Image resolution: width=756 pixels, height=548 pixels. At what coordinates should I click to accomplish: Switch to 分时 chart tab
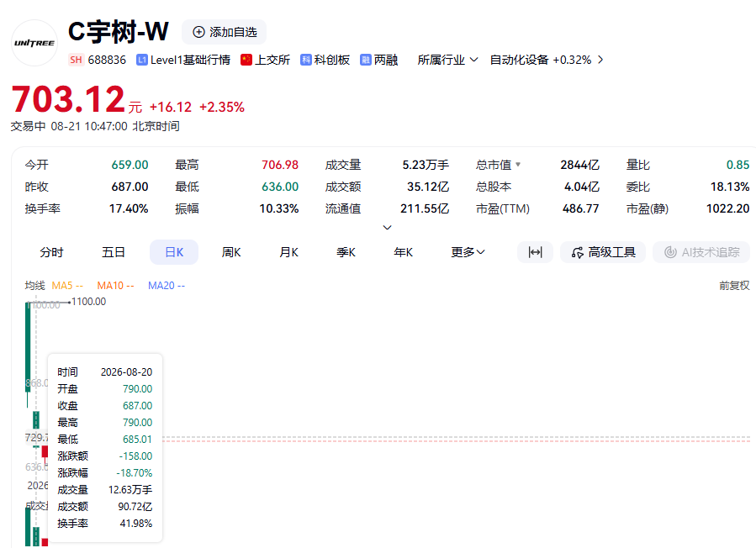click(x=51, y=252)
